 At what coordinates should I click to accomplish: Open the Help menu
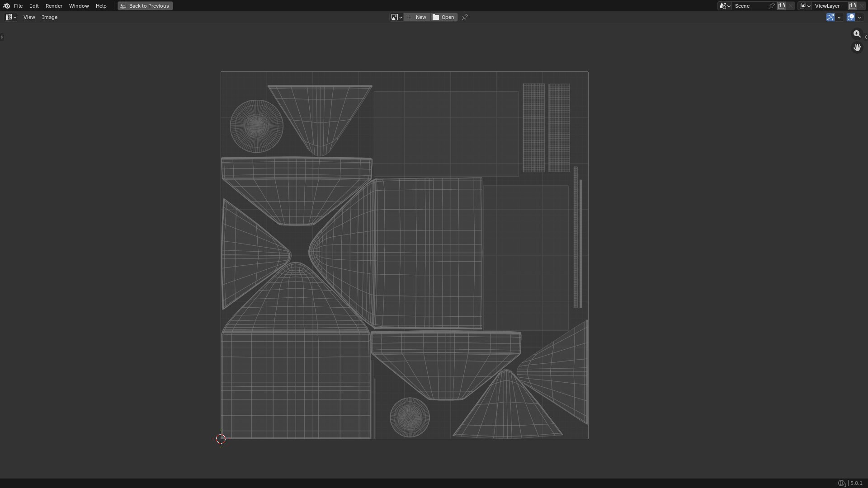(101, 6)
